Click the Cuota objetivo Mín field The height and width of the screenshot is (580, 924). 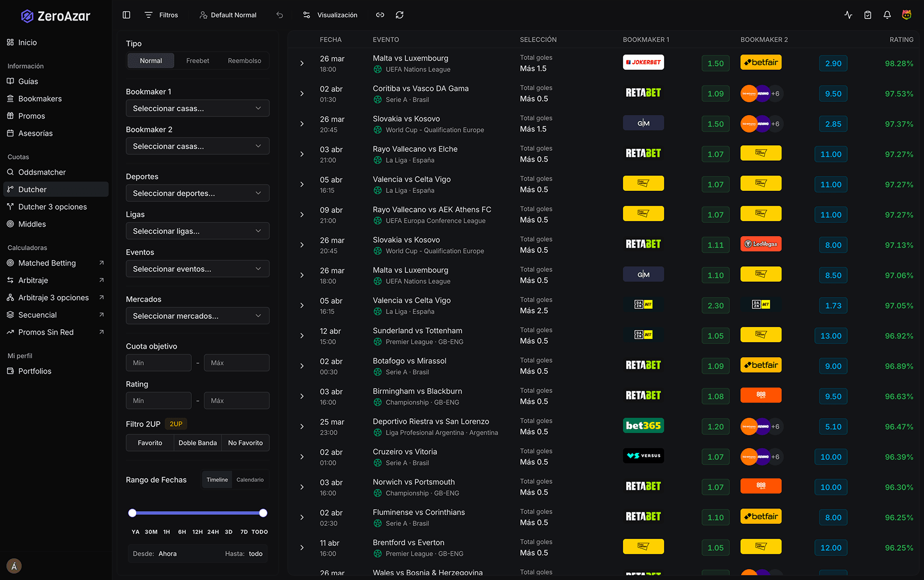pyautogui.click(x=159, y=363)
